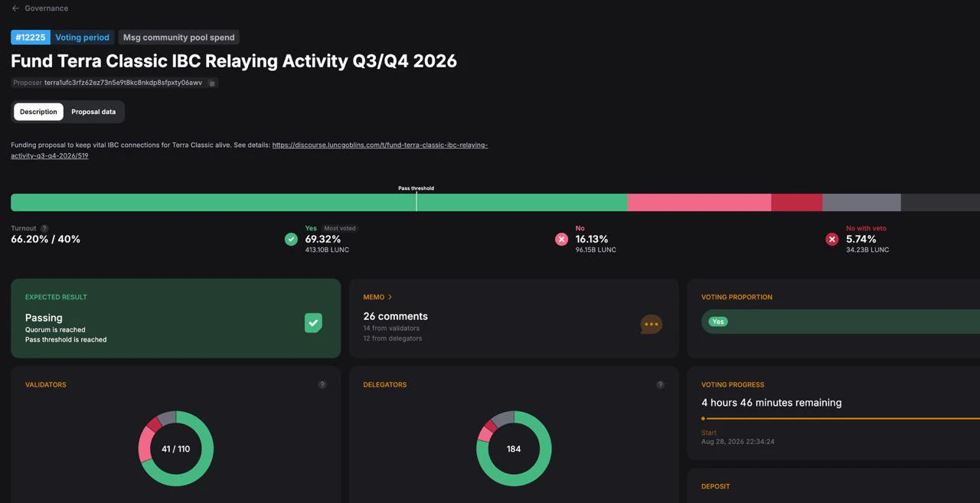This screenshot has width=980, height=503.
Task: Open the Turnout help question mark
Action: coord(44,228)
